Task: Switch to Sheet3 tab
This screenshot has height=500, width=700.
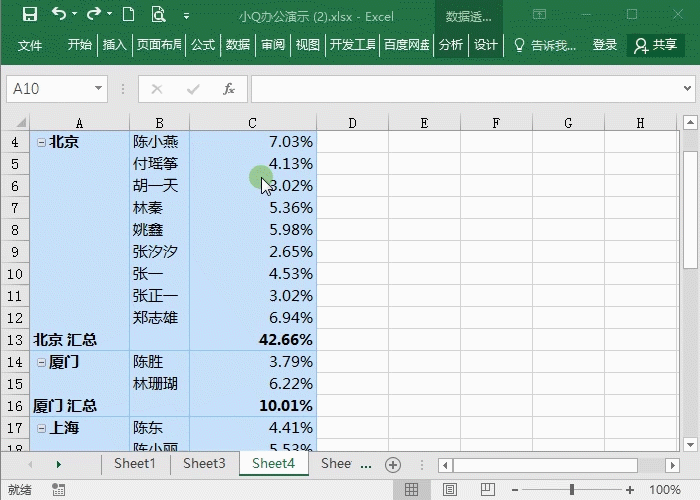Action: [204, 463]
